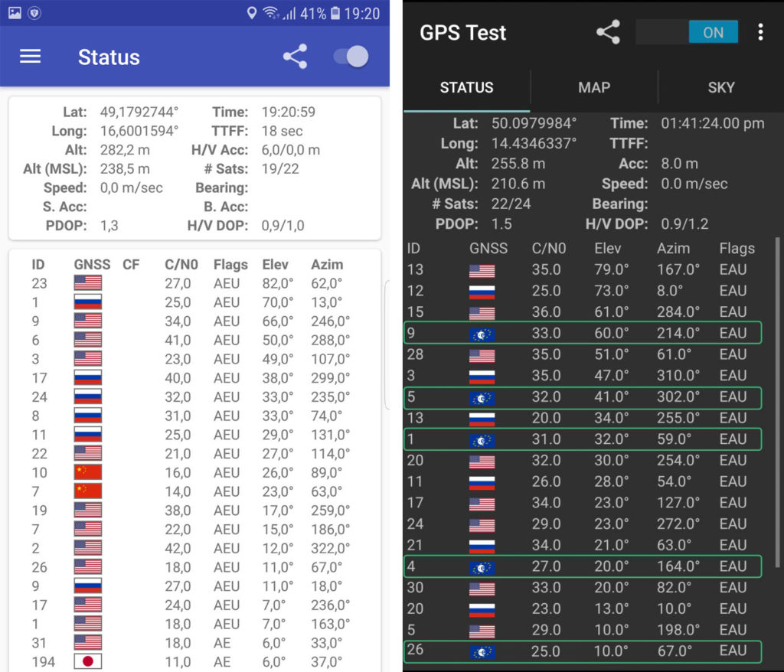Toggle the GPS switch in the blue Status bar
Image resolution: width=784 pixels, height=672 pixels.
[x=351, y=57]
